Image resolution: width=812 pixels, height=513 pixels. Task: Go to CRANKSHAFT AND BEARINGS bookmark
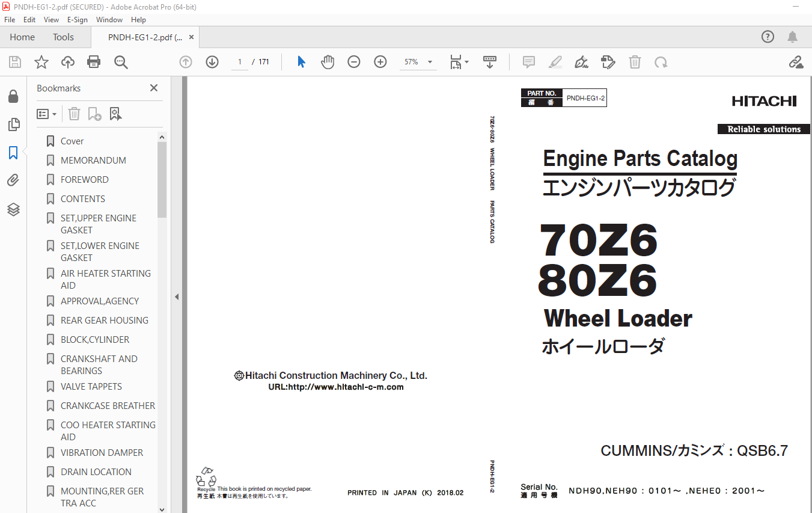tap(99, 365)
